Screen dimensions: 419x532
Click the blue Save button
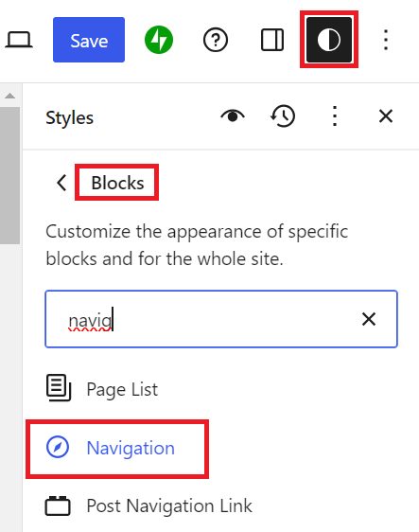coord(89,40)
